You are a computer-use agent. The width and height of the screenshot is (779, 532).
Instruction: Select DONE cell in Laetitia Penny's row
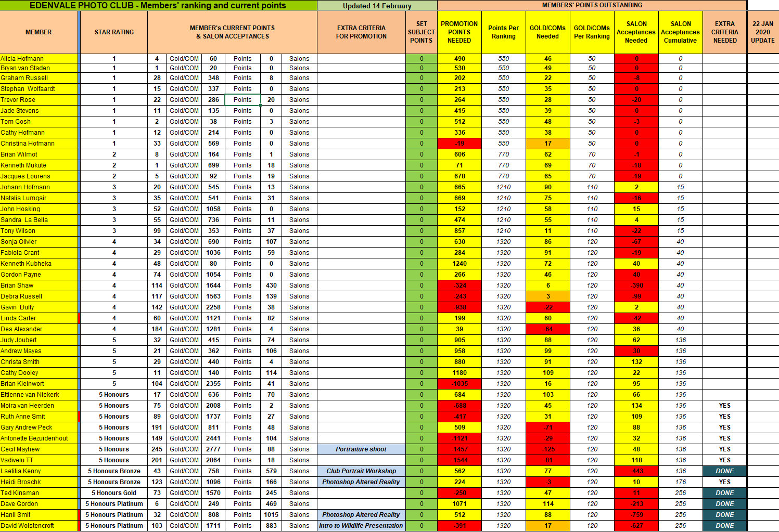(724, 471)
